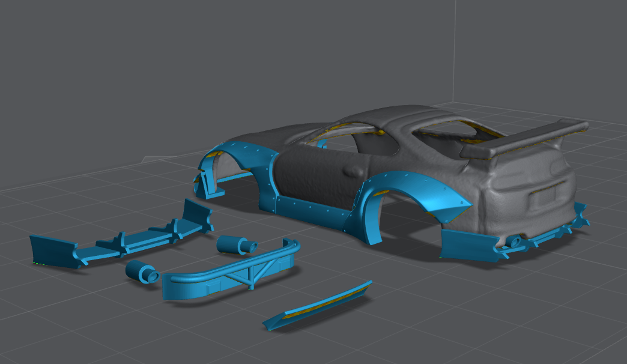
Task: Select the exhaust tip farthest from car
Action: [142, 271]
